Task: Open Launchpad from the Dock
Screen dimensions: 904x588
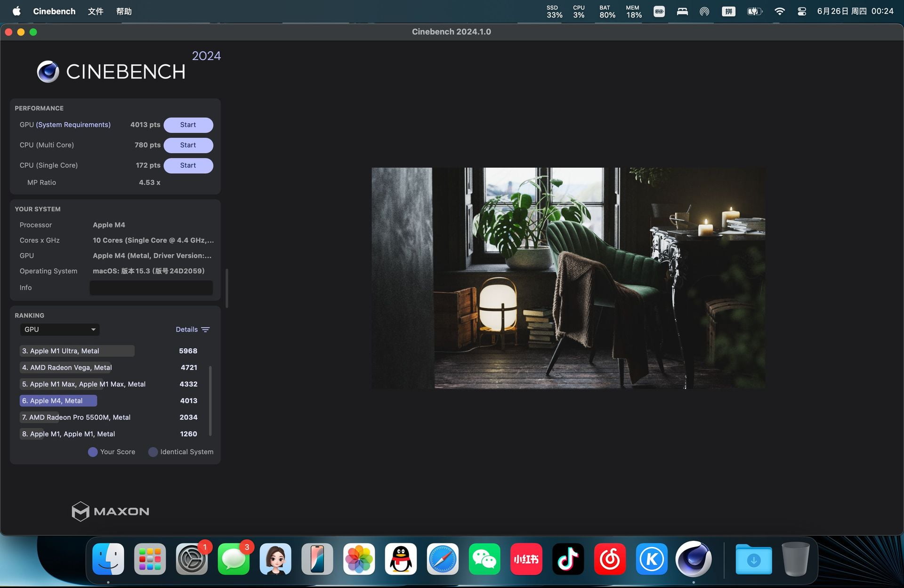Action: [x=150, y=559]
